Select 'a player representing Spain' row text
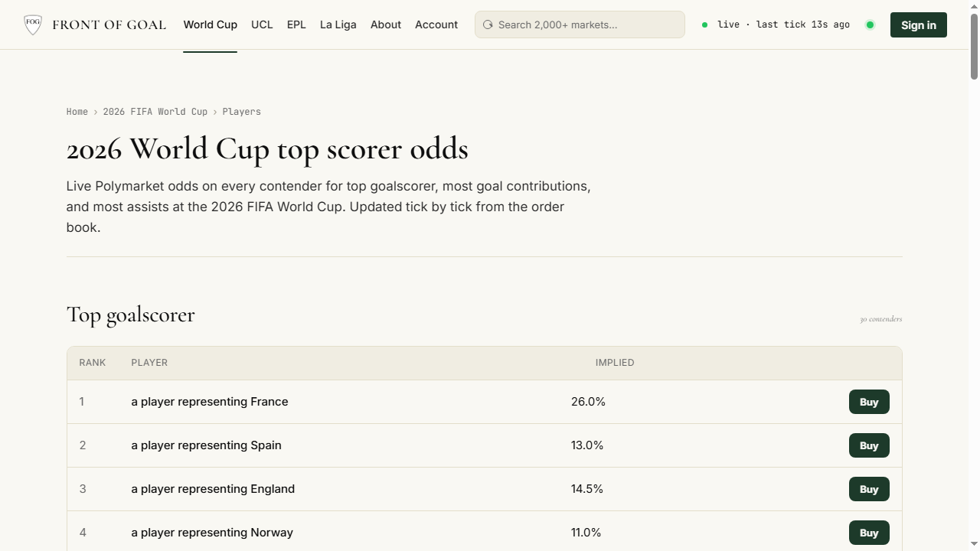The width and height of the screenshot is (980, 551). coord(207,445)
